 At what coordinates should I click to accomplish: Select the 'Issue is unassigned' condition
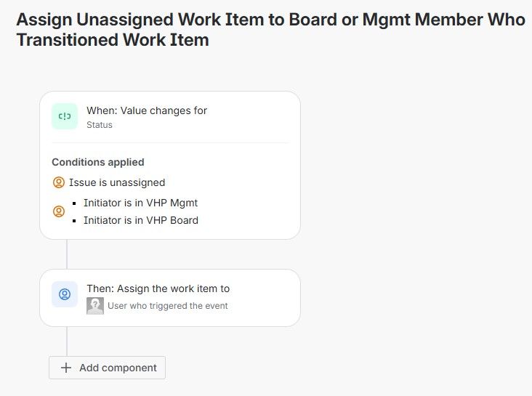tap(117, 182)
